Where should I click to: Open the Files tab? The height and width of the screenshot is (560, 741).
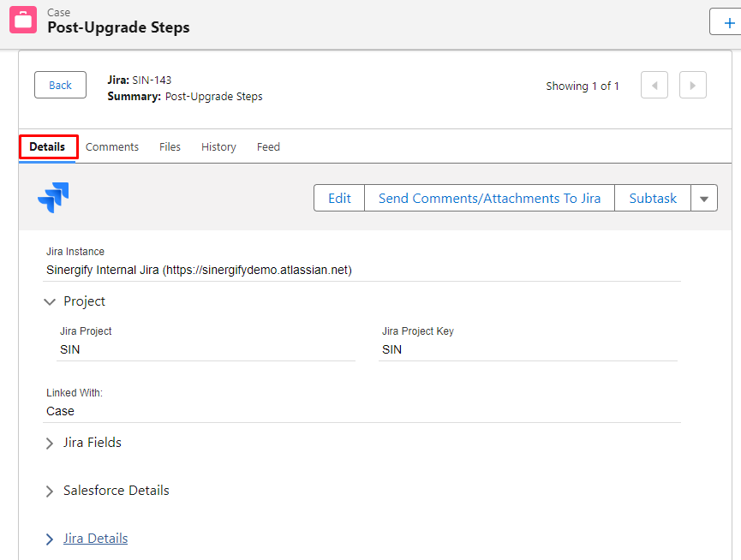point(170,146)
